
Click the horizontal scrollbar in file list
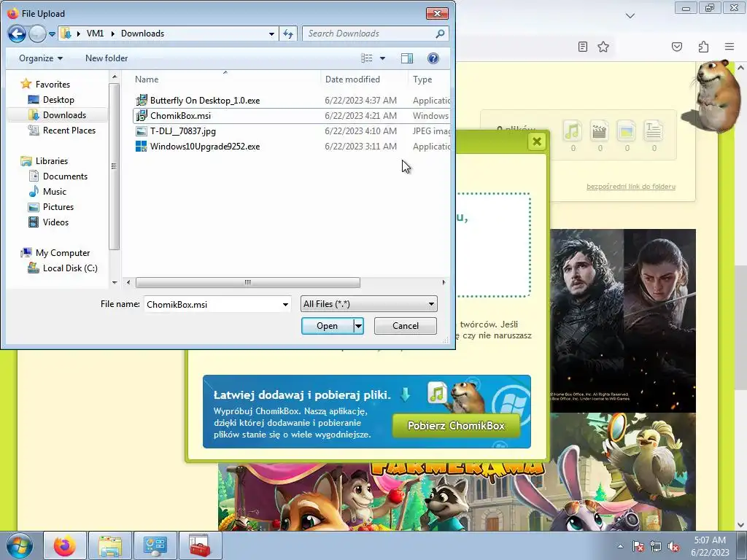[x=248, y=282]
